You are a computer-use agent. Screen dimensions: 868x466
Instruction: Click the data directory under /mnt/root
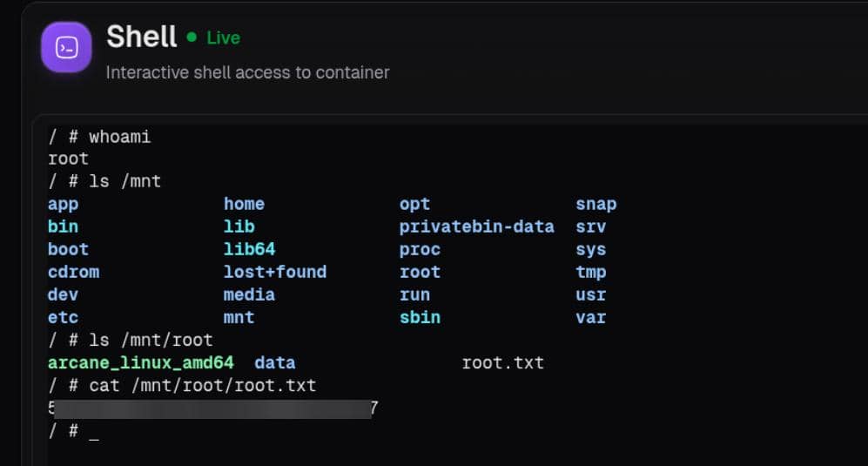(x=274, y=363)
